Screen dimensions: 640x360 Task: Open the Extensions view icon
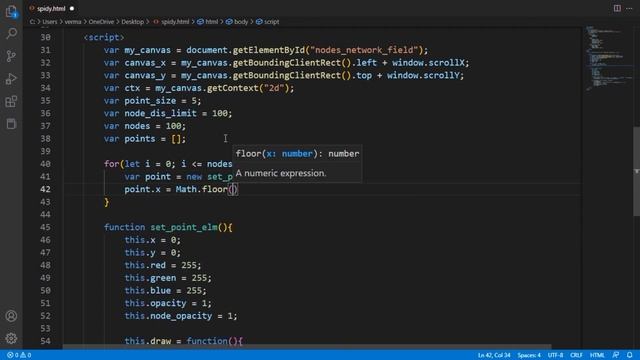point(11,101)
